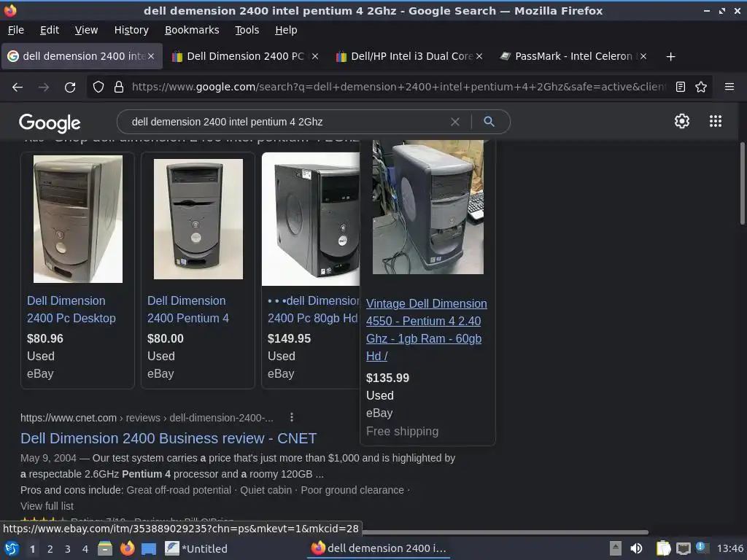747x560 pixels.
Task: Open Google quick settings gear
Action: click(682, 121)
